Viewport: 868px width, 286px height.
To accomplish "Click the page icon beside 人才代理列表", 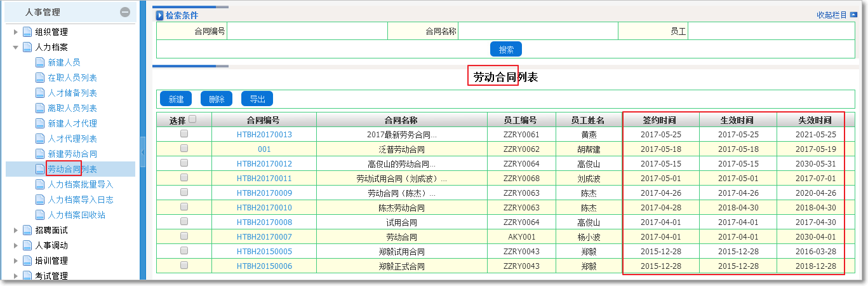I will click(x=39, y=139).
